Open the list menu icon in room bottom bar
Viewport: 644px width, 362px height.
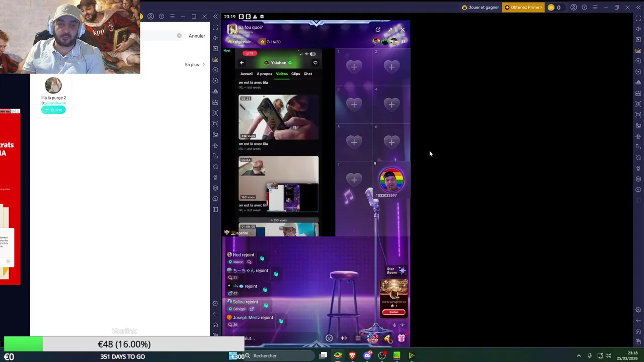358,338
